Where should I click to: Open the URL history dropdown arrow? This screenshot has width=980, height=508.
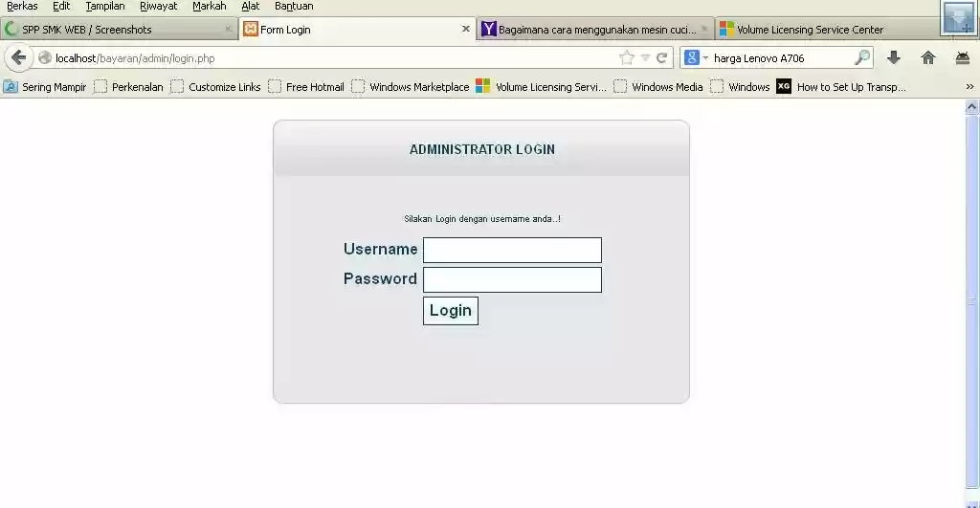click(x=646, y=58)
